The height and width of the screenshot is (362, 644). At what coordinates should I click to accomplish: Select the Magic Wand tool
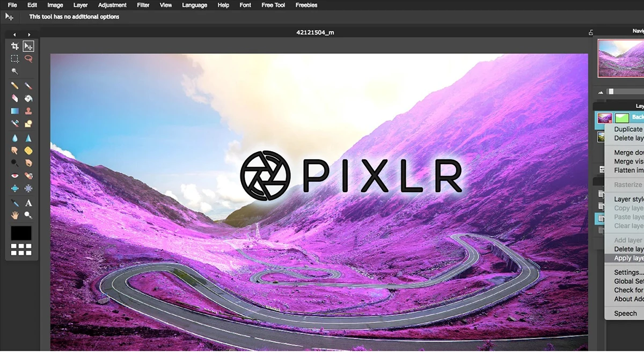tap(15, 71)
